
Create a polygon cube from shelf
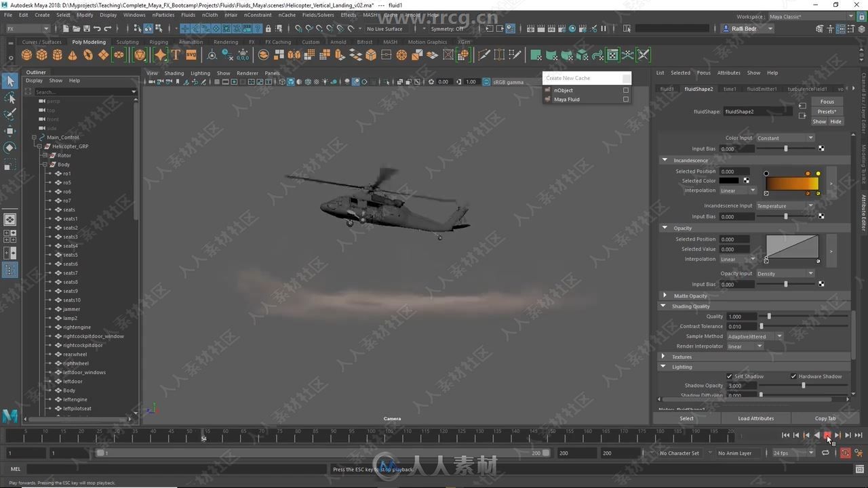click(x=42, y=55)
